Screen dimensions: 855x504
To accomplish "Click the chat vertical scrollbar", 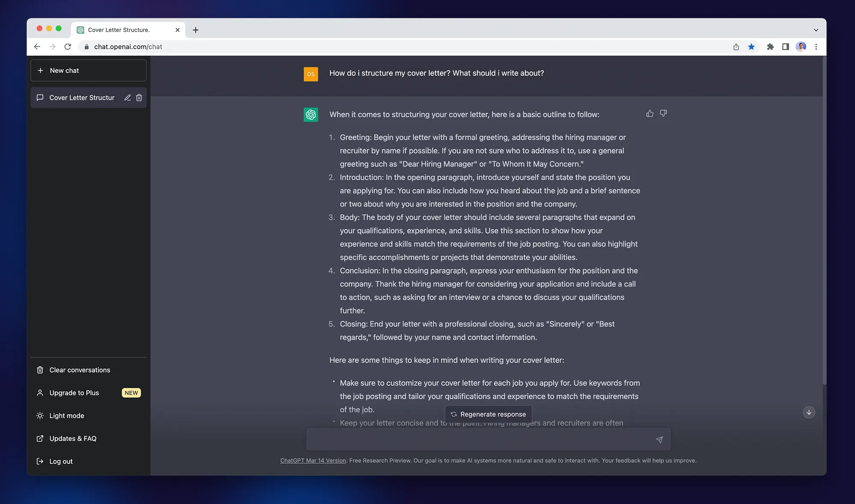I will coord(824,220).
